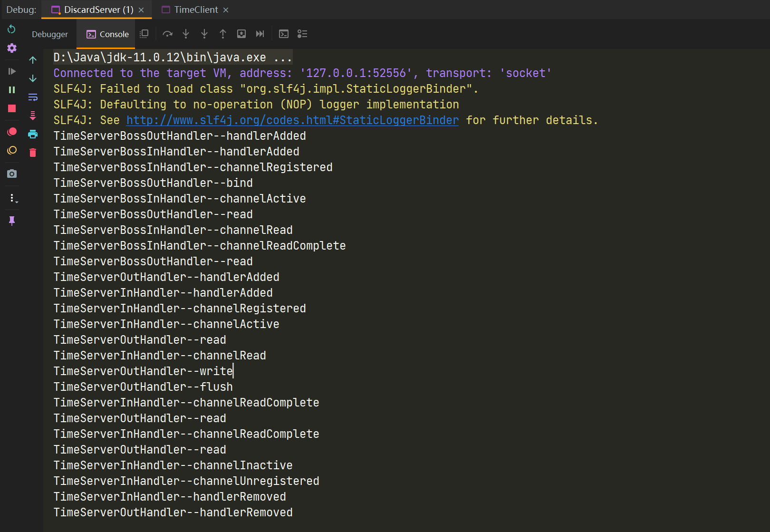This screenshot has height=532, width=770.
Task: Resume program execution
Action: 12,71
